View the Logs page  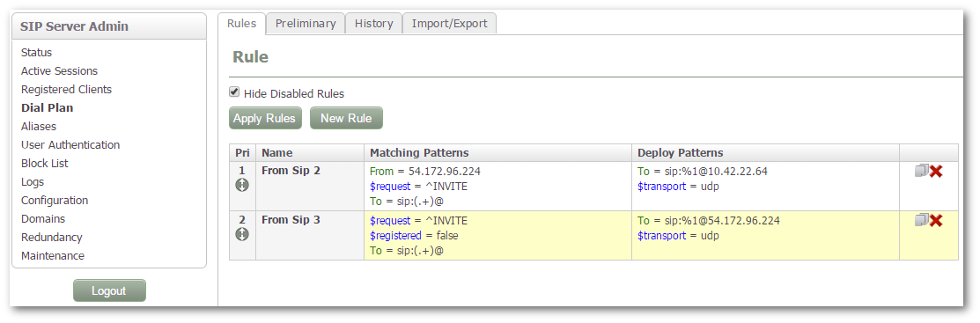pyautogui.click(x=33, y=182)
